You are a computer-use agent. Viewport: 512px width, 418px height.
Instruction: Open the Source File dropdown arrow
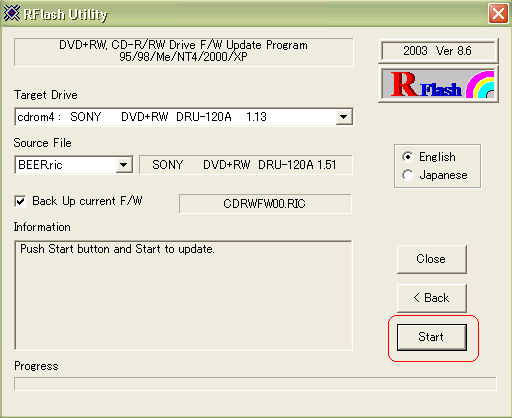(124, 165)
